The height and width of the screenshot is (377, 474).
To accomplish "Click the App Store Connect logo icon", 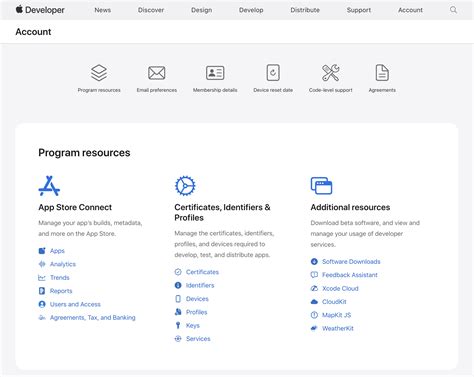I will pos(49,186).
